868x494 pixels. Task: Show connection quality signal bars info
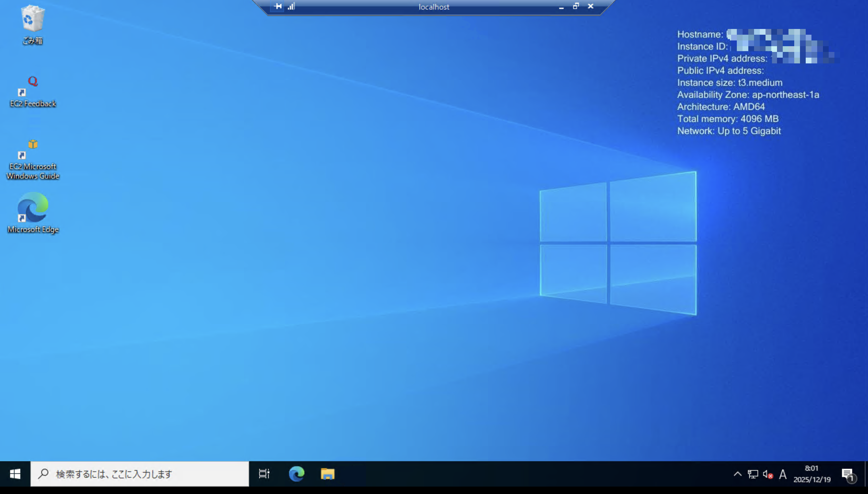coord(291,6)
